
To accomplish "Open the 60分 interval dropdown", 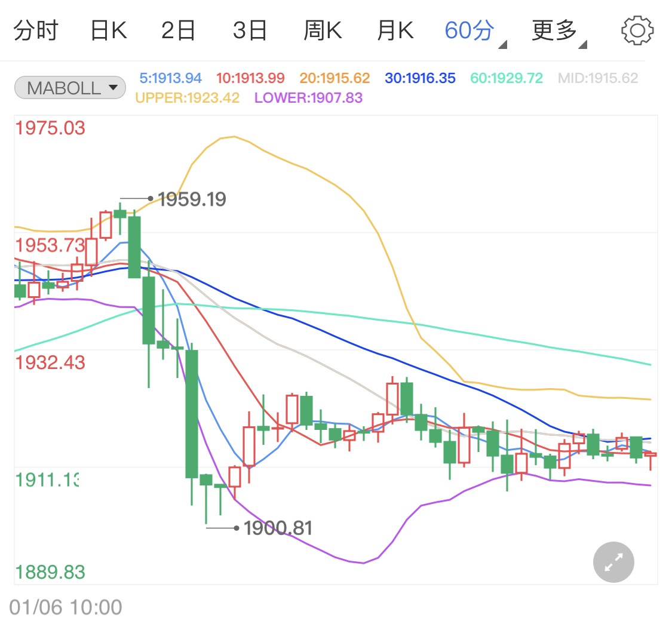I will [x=475, y=32].
